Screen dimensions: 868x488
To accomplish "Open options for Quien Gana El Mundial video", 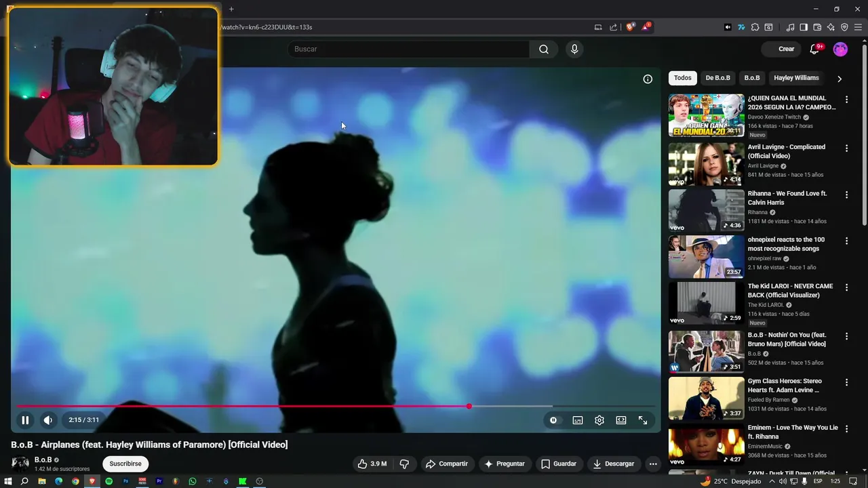I will pyautogui.click(x=846, y=100).
